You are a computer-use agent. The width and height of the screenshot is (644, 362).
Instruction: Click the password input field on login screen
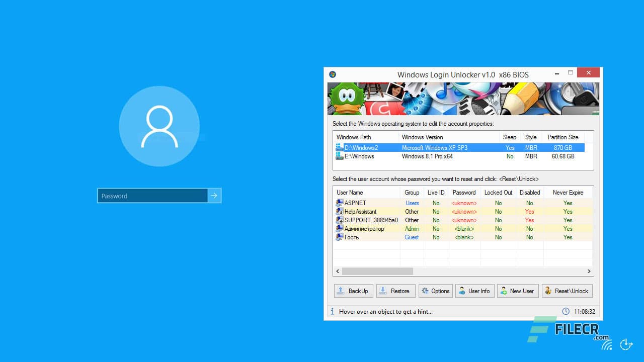[x=151, y=196]
